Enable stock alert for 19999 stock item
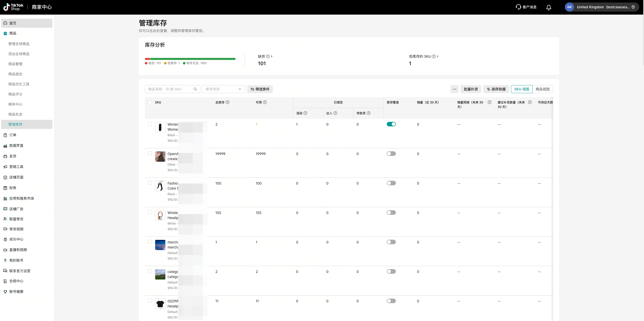The height and width of the screenshot is (321, 644). 391,154
